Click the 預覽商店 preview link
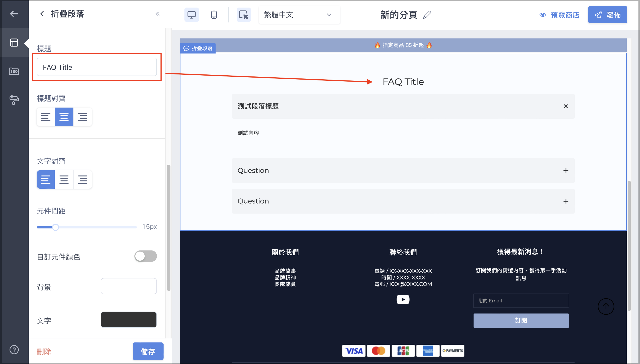Viewport: 640px width, 364px height. (x=559, y=15)
